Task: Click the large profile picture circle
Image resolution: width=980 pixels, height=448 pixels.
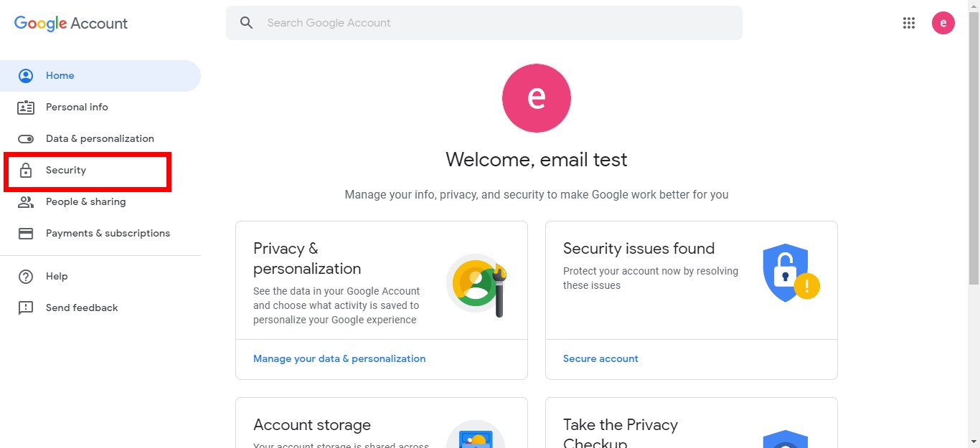Action: (x=537, y=98)
